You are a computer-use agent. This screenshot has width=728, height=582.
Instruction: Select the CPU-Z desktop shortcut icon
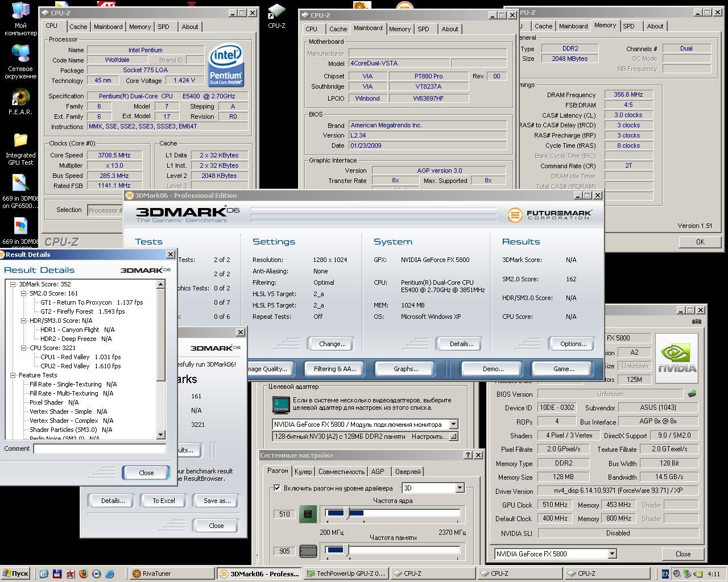coord(276,15)
